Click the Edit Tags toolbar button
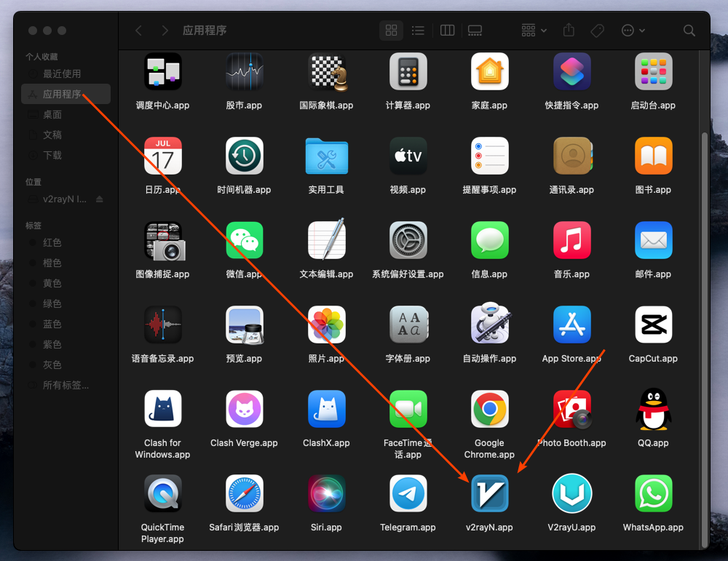 [597, 30]
